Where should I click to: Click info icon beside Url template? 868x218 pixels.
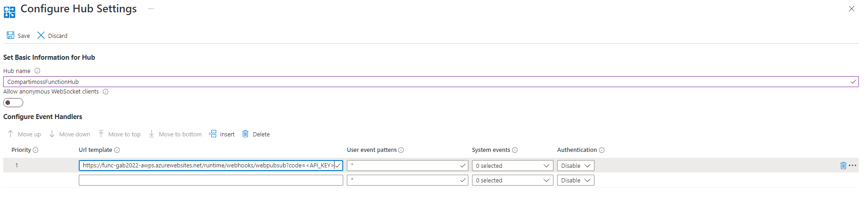click(117, 150)
